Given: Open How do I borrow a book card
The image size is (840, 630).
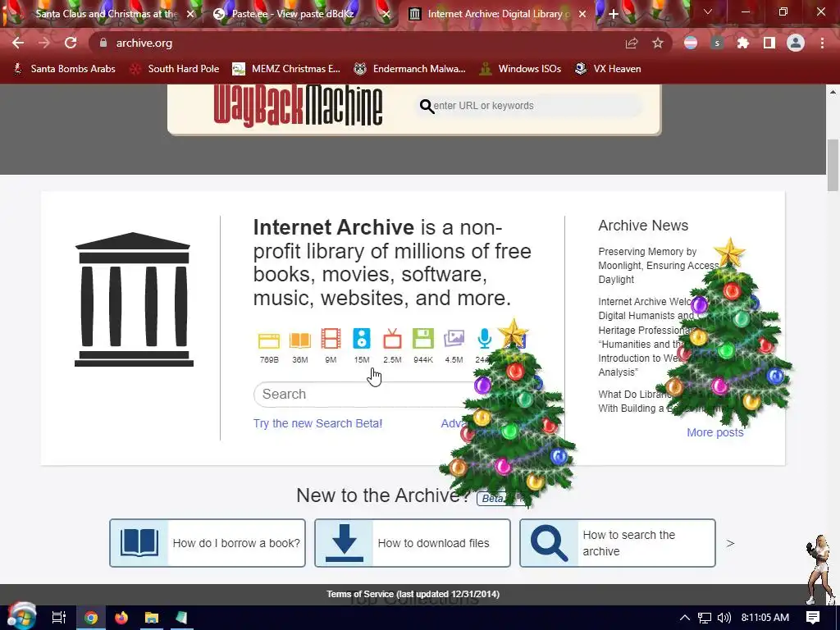Looking at the screenshot, I should click(x=208, y=543).
